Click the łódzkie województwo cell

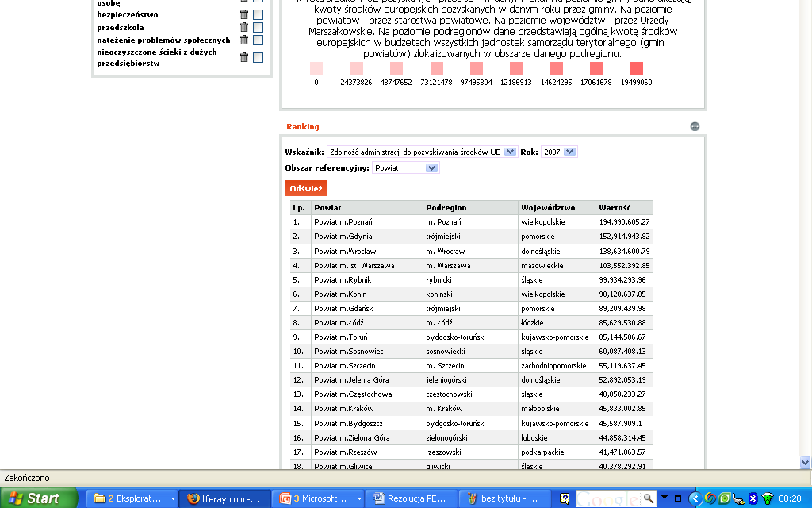(x=532, y=322)
